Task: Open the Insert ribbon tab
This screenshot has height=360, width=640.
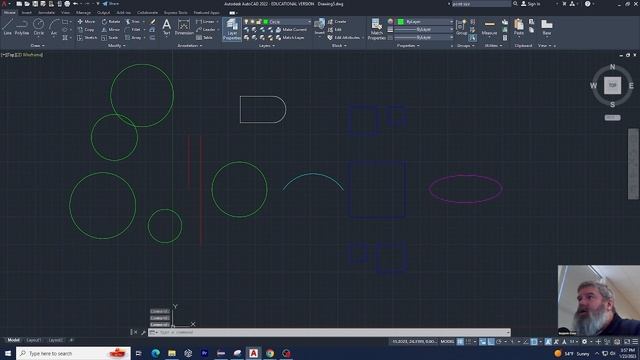Action: point(27,13)
